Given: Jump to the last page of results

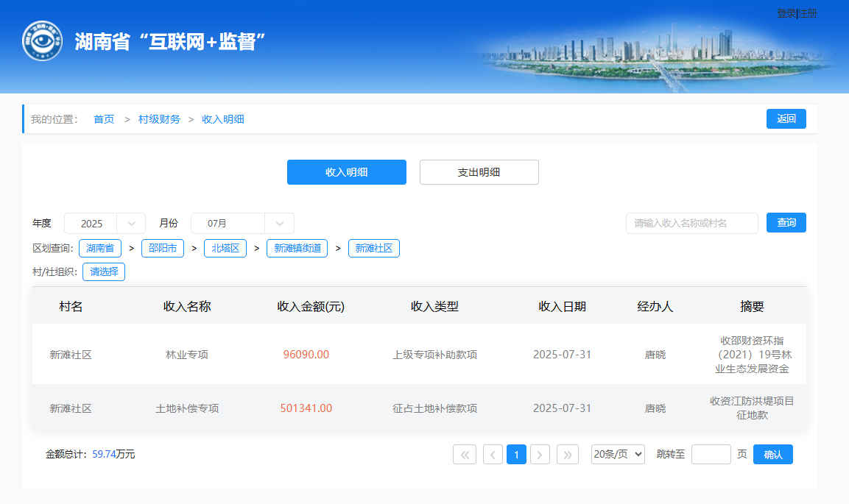Looking at the screenshot, I should tap(567, 455).
